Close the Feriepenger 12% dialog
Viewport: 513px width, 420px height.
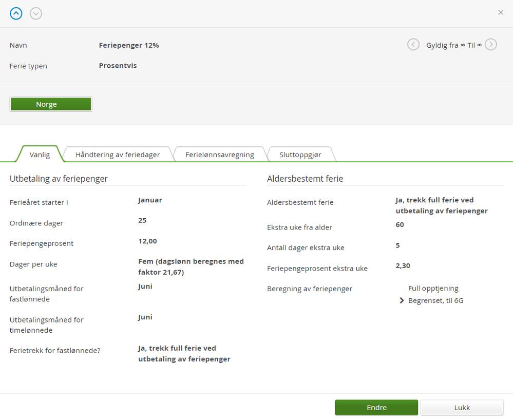coord(501,12)
